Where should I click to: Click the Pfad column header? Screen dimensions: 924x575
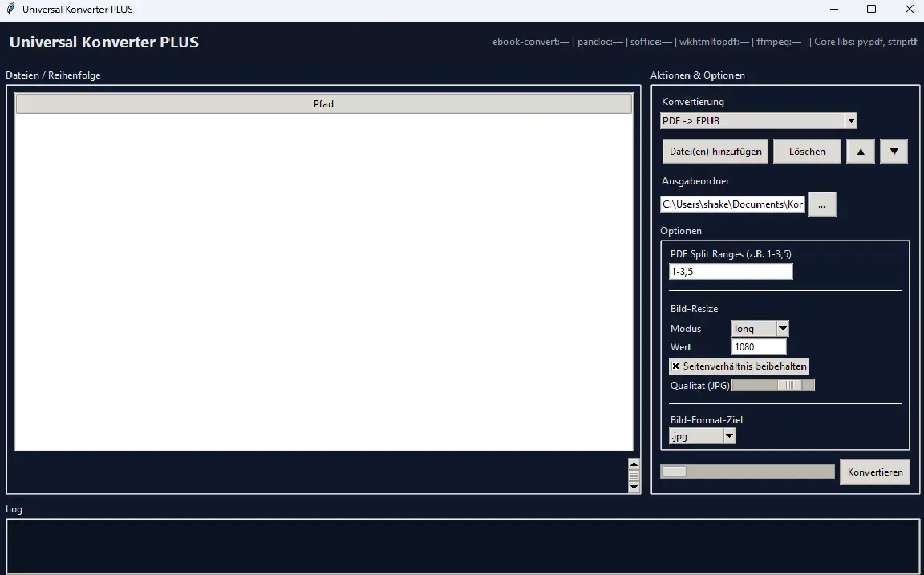click(323, 103)
